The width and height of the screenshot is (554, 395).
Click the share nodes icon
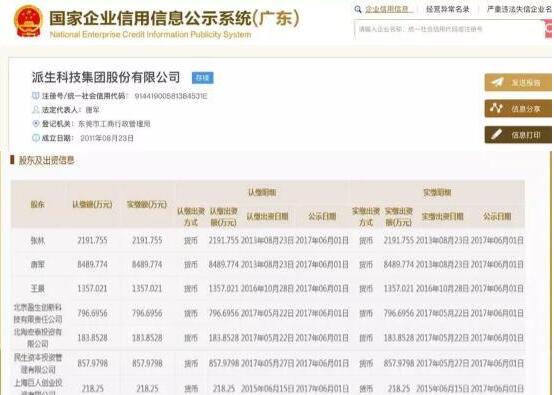pyautogui.click(x=496, y=108)
